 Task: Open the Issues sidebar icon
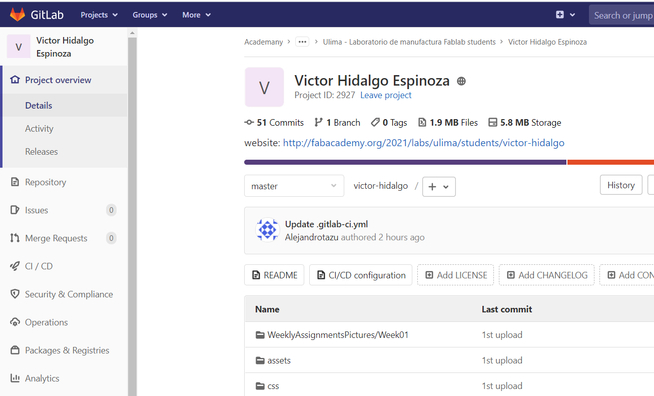pos(15,210)
